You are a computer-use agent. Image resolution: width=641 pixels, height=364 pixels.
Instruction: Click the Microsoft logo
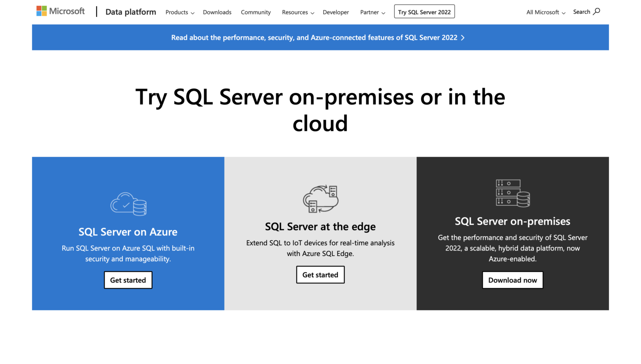[x=61, y=10]
